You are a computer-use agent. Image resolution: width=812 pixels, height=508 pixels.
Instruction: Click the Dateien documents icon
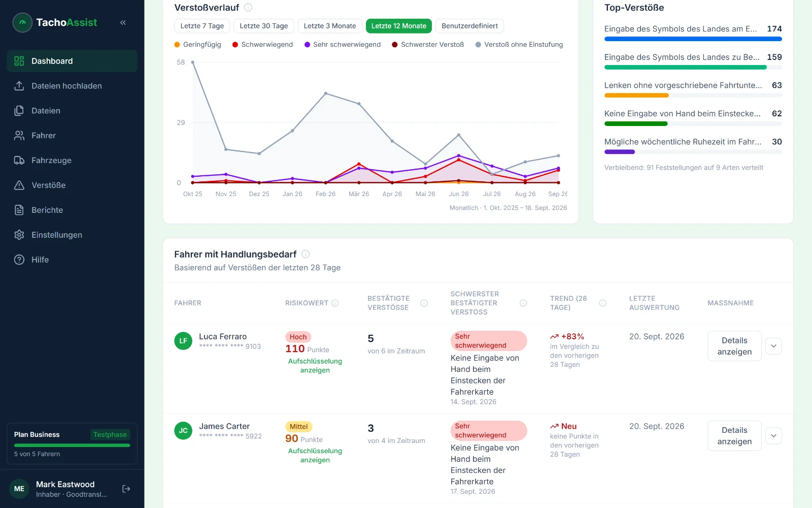19,111
